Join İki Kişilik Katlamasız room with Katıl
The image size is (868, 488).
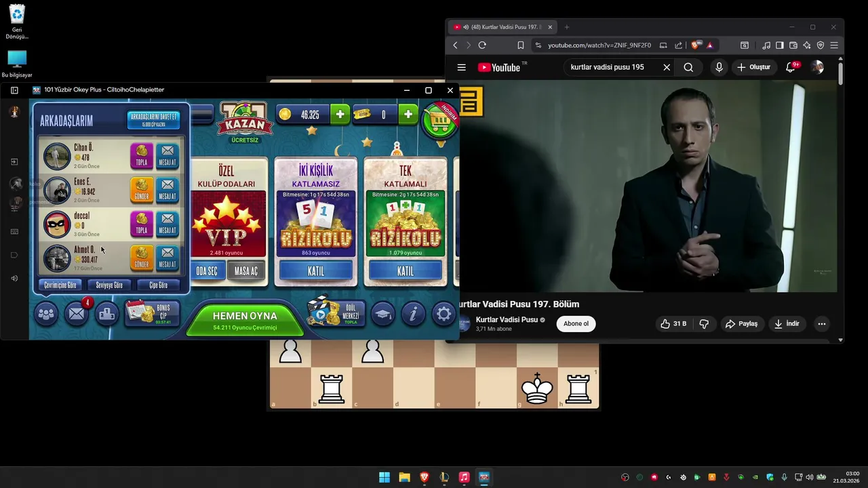tap(316, 271)
